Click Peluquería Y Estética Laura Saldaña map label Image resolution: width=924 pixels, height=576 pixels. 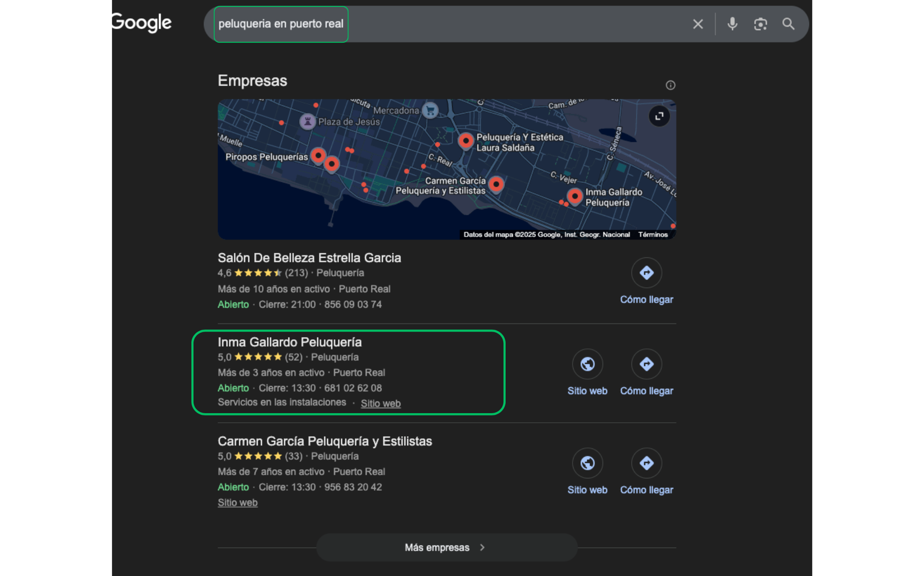click(x=520, y=142)
